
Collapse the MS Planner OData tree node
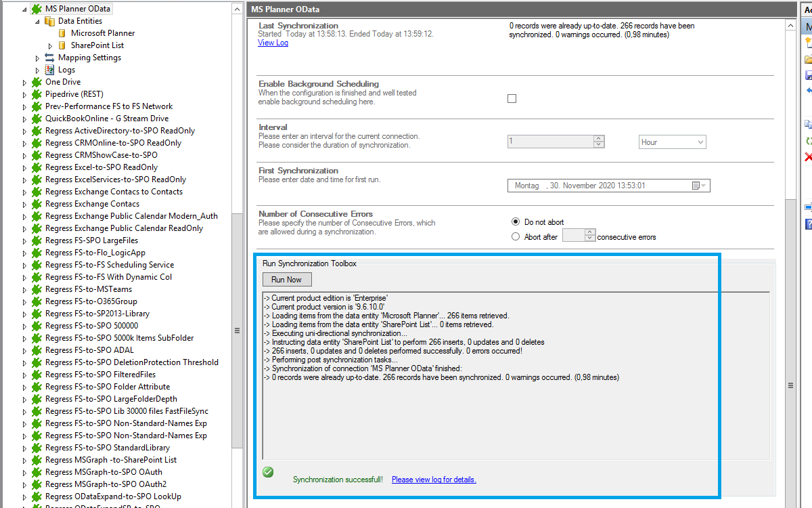24,9
